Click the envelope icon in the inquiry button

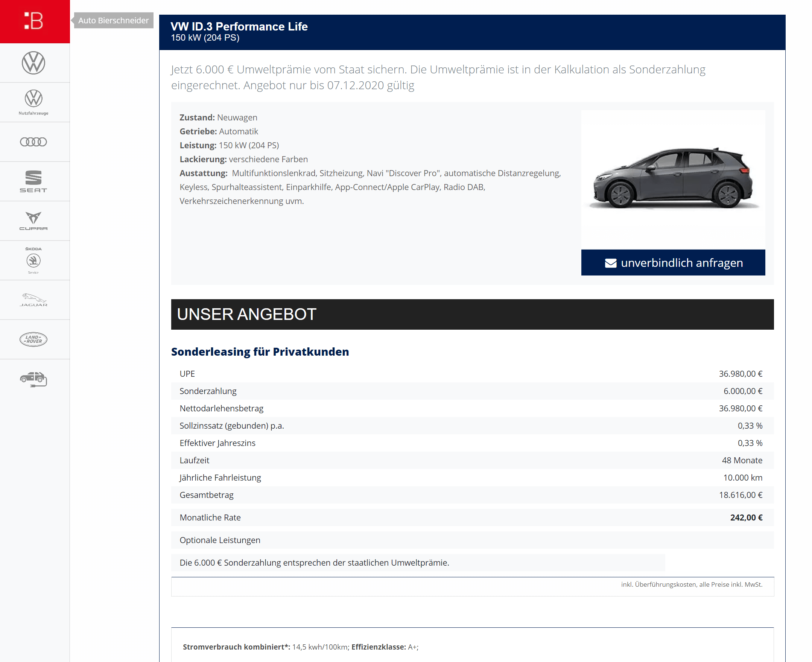point(611,263)
